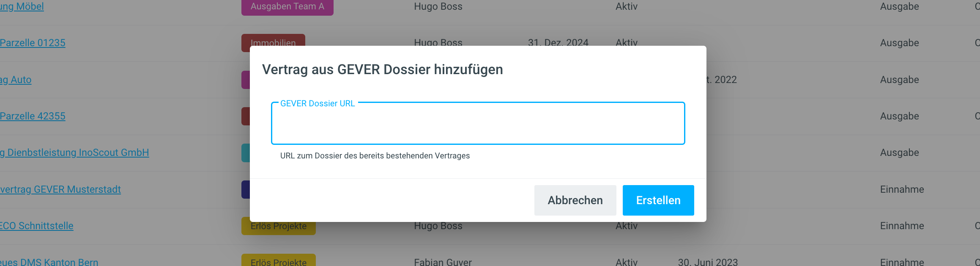Click the Ausgaben Team A tag

coord(287,6)
